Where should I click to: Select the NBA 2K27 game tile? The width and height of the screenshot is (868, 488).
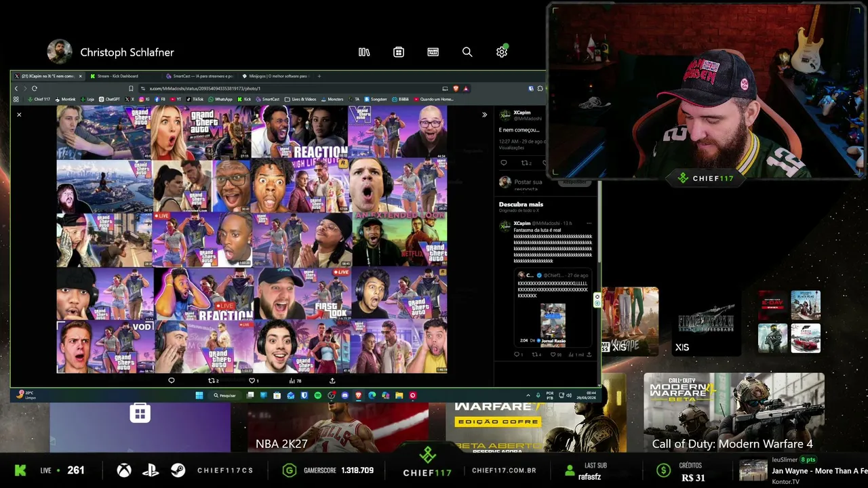338,427
